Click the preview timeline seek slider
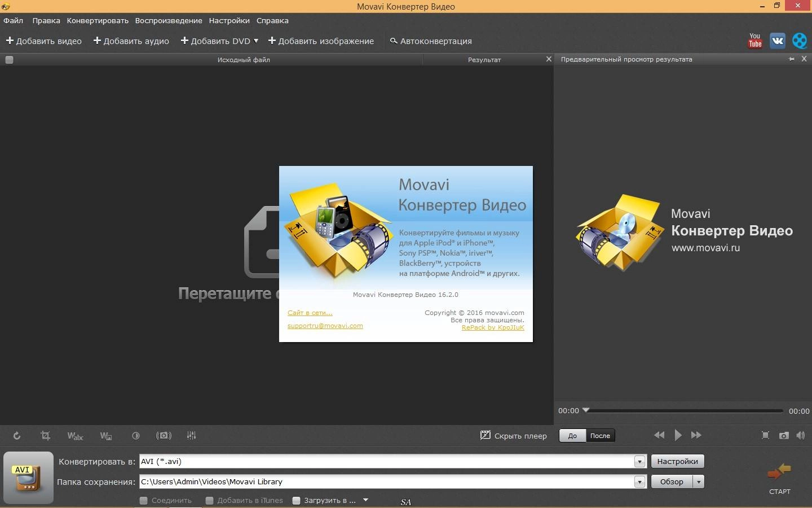This screenshot has height=508, width=812. coord(683,410)
